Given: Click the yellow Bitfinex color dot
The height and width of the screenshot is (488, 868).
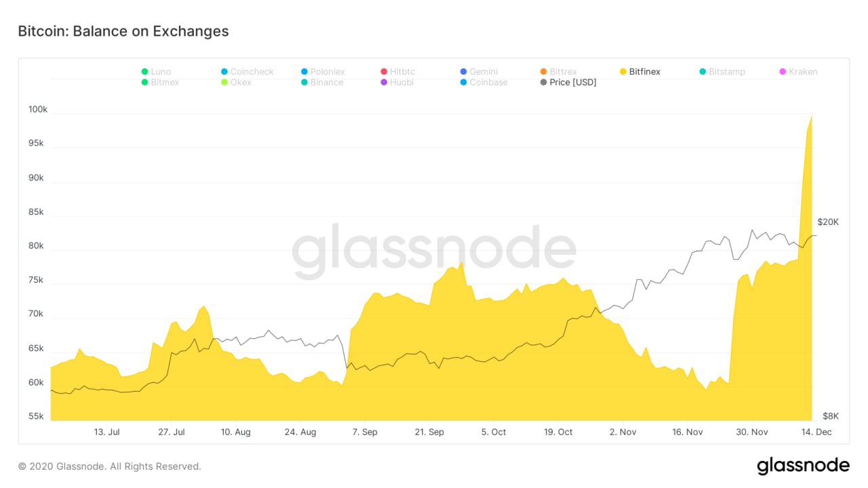Looking at the screenshot, I should [623, 71].
